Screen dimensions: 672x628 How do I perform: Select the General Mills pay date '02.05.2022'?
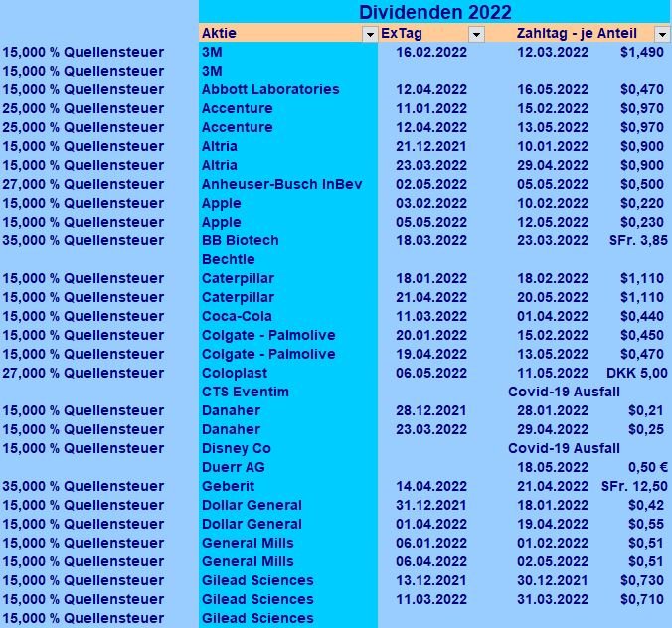click(553, 561)
